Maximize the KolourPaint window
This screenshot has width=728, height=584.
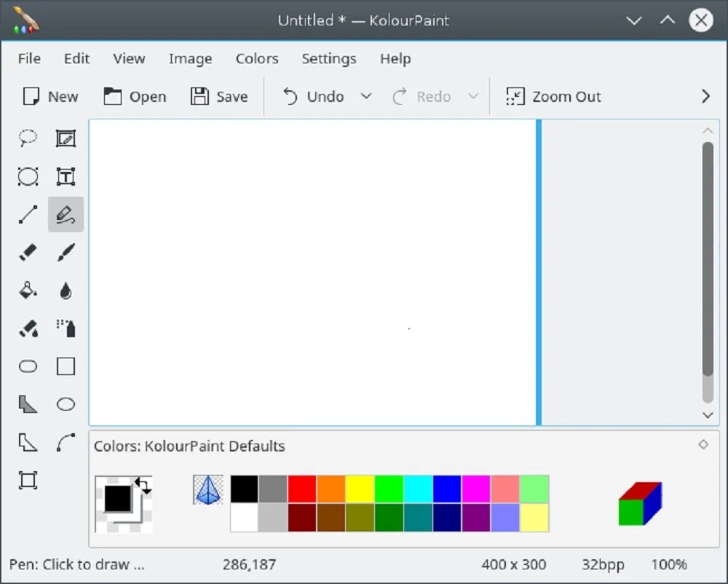[667, 20]
